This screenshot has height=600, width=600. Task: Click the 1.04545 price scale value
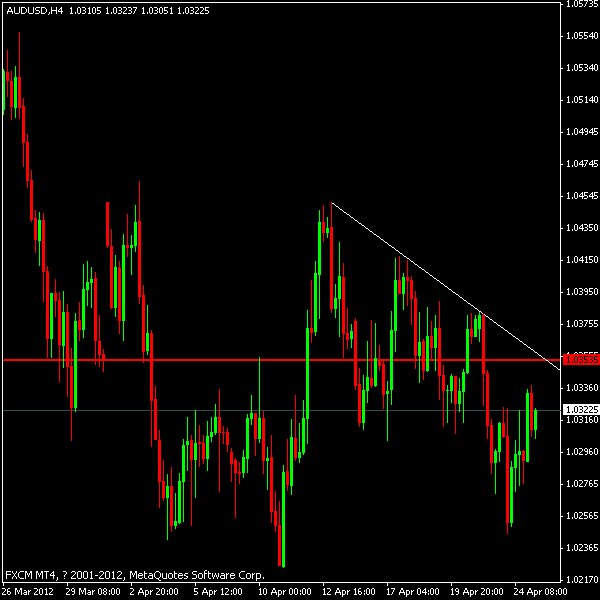(582, 196)
